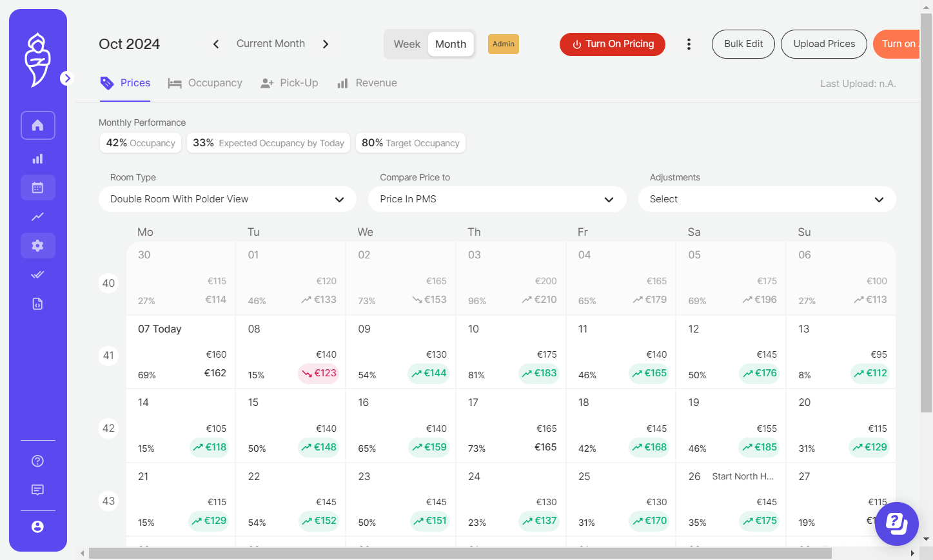Select the Revenue tab
933x560 pixels.
coord(367,83)
